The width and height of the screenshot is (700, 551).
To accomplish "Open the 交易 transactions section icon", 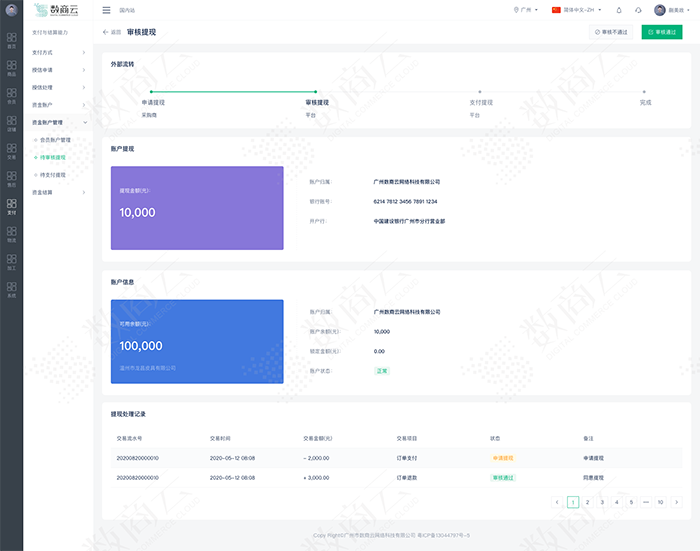I will (12, 151).
